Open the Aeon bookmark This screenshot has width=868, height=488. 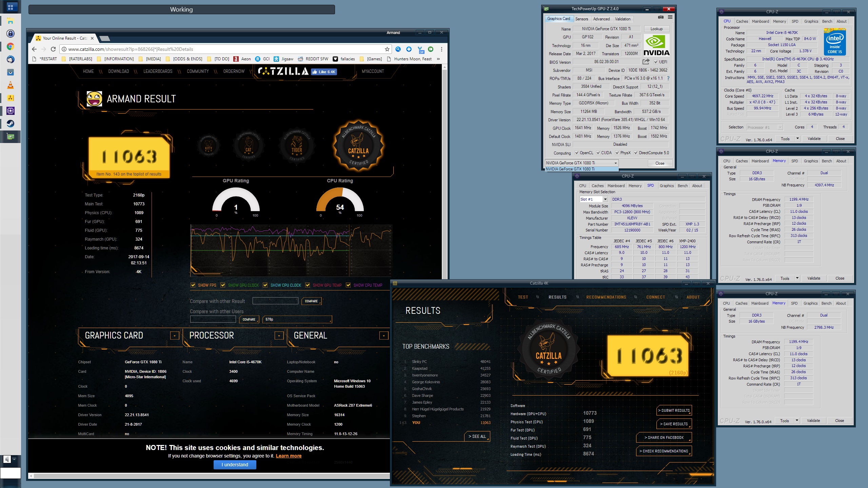(242, 59)
